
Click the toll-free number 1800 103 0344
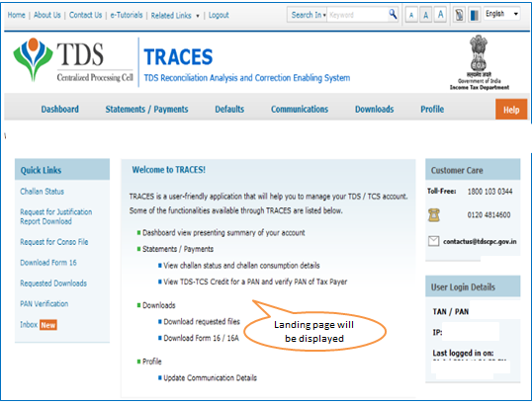click(x=489, y=192)
